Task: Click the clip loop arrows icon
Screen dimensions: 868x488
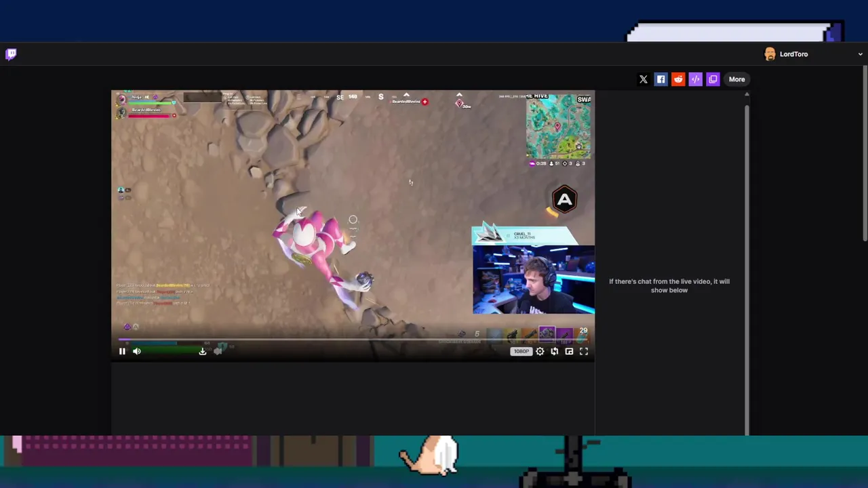Action: 555,351
